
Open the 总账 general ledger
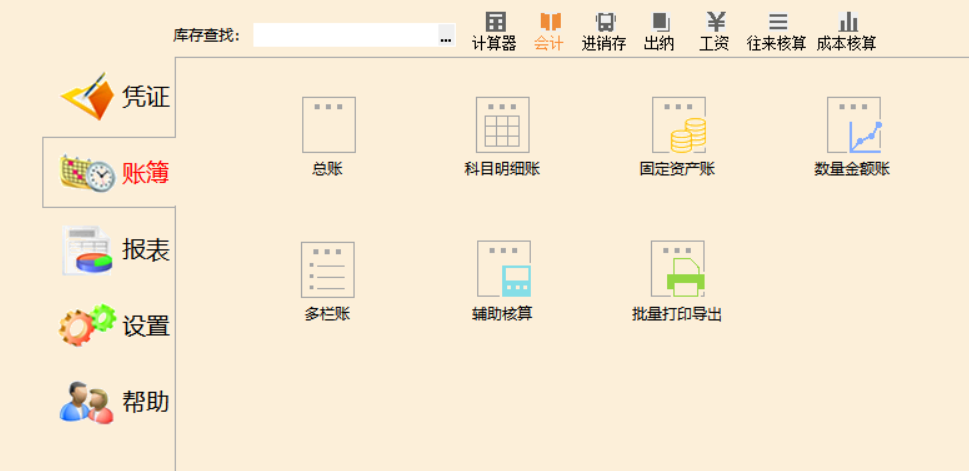click(328, 137)
